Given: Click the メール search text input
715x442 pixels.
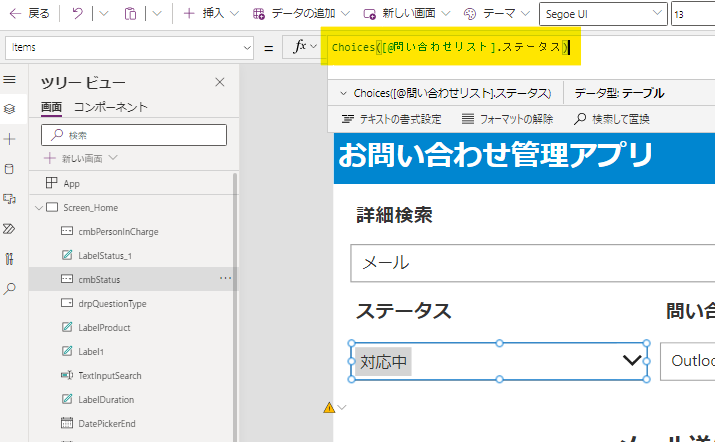Looking at the screenshot, I should point(532,263).
